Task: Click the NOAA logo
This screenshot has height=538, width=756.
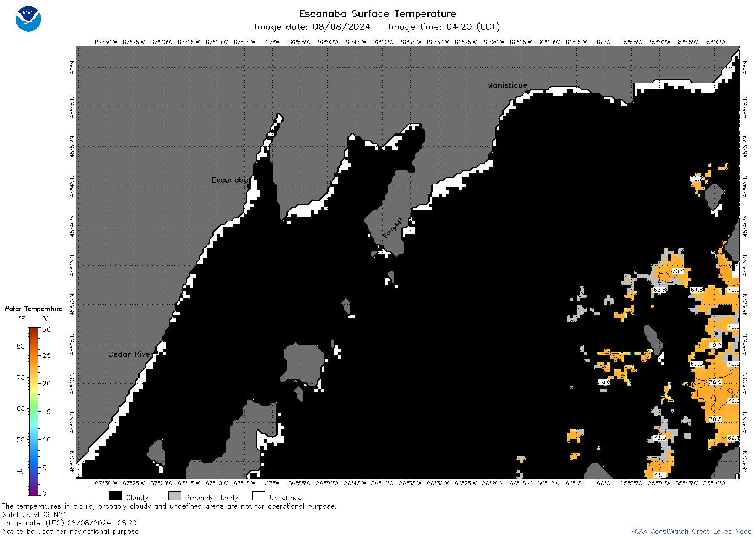Action: [28, 19]
